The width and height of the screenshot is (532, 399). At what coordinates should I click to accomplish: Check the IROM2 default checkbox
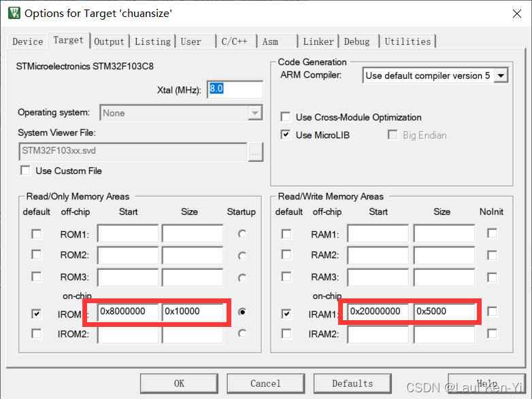point(36,334)
